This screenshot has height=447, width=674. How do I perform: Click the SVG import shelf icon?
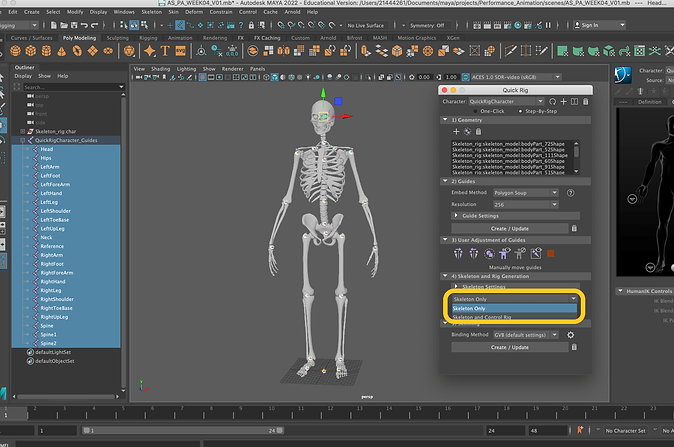coord(181,51)
